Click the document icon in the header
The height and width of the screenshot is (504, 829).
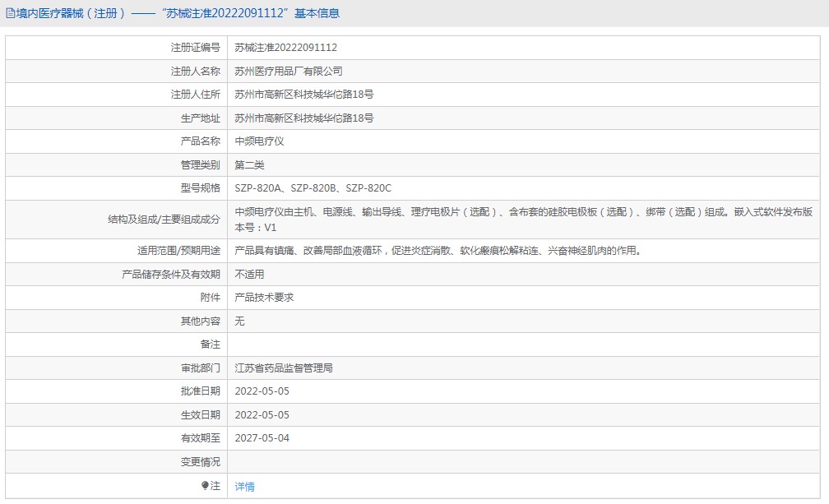coord(10,13)
